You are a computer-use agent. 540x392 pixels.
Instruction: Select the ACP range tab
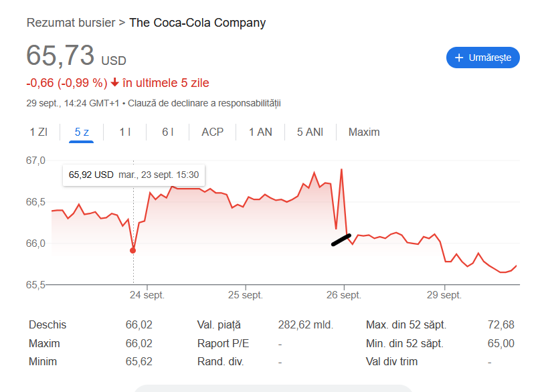[213, 132]
